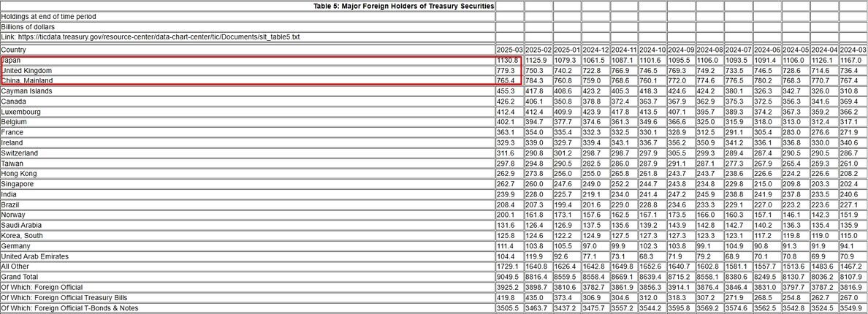868x314 pixels.
Task: Click the 'Grand Total' row label
Action: click(248, 277)
